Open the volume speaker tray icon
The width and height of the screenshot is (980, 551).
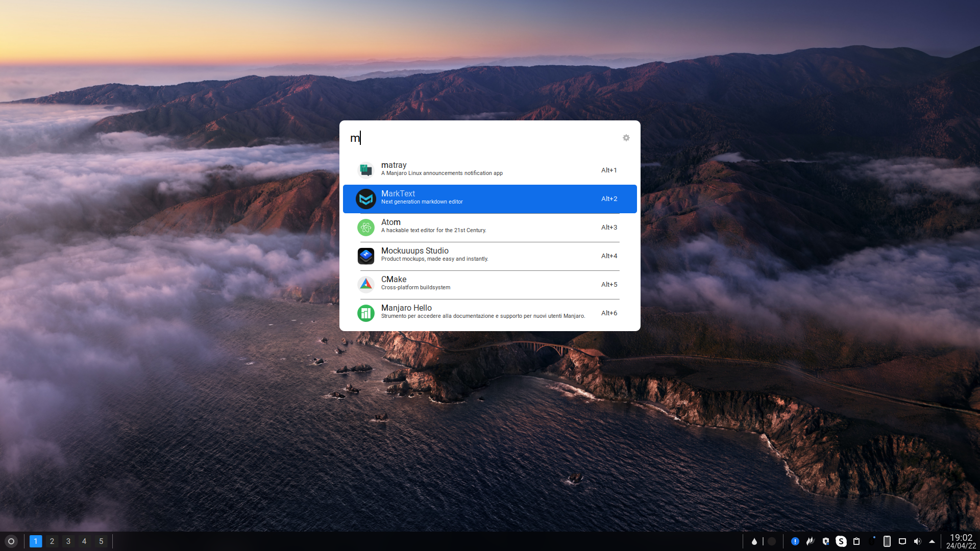tap(917, 541)
